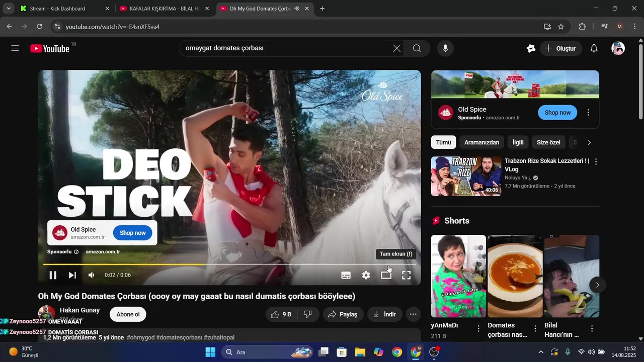Mute the video player volume

[x=92, y=275]
